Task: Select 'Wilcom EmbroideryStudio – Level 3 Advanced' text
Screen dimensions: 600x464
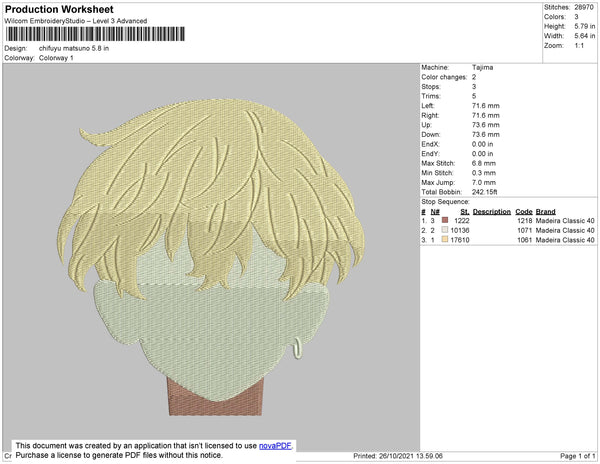Action: click(x=76, y=21)
